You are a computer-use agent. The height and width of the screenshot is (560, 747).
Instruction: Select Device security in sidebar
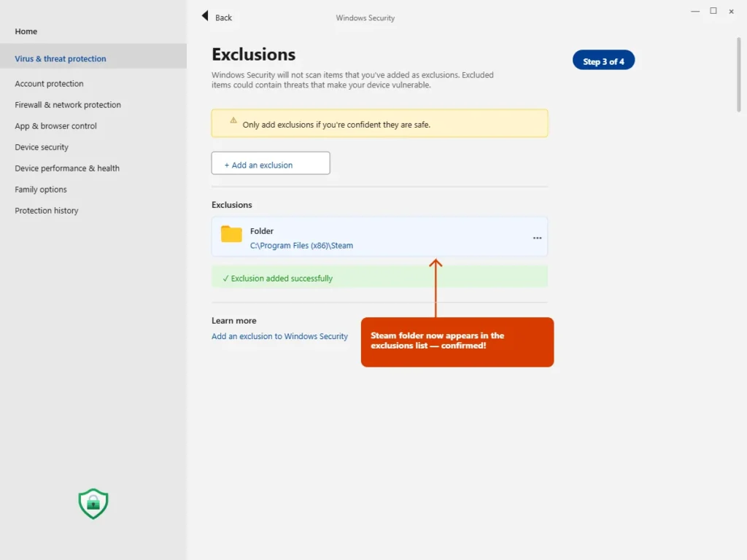point(42,147)
